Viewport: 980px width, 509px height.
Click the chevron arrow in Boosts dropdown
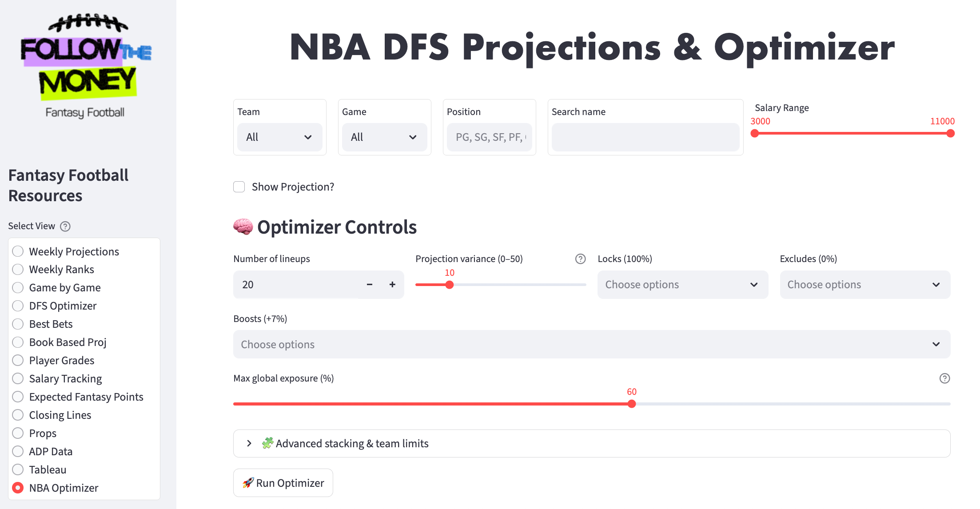[x=936, y=345]
